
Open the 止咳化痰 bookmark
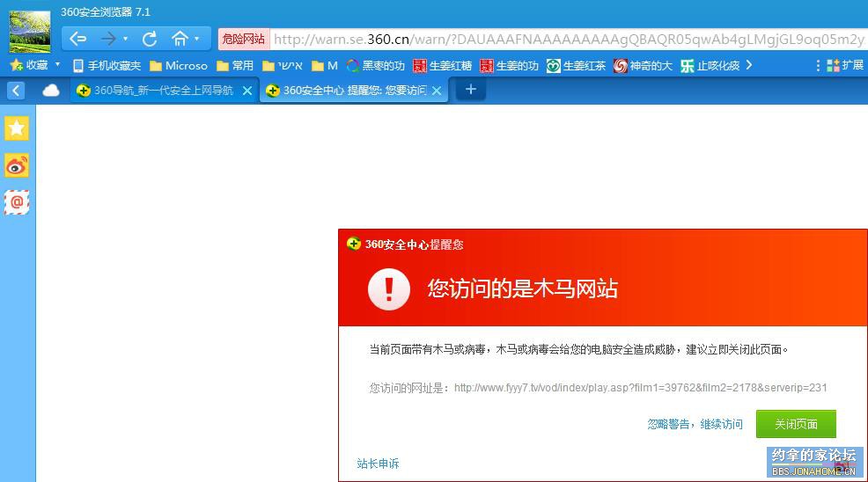[x=710, y=66]
